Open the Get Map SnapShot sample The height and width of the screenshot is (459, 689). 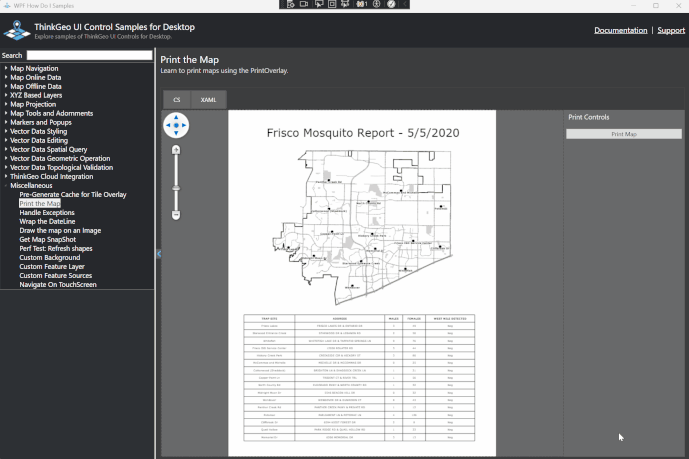47,239
